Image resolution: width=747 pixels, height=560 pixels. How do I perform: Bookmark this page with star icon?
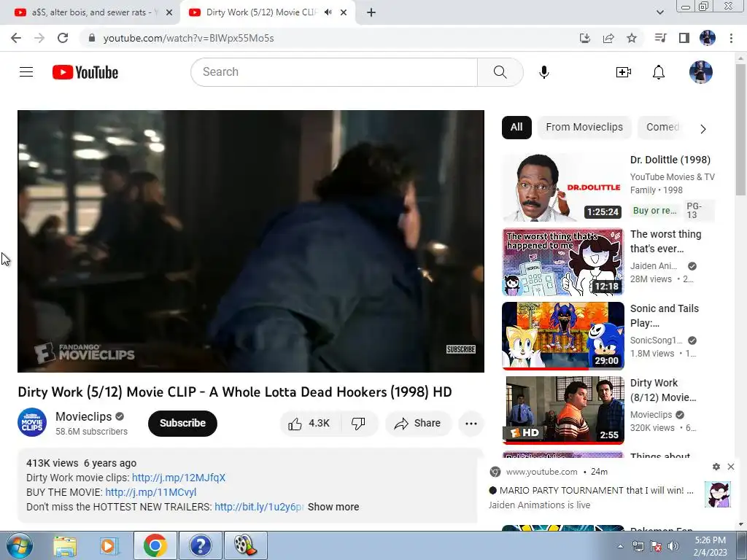tap(632, 38)
